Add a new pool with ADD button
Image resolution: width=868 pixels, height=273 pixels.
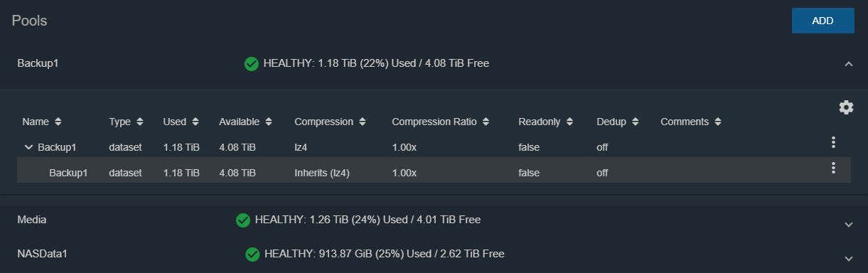pyautogui.click(x=823, y=21)
